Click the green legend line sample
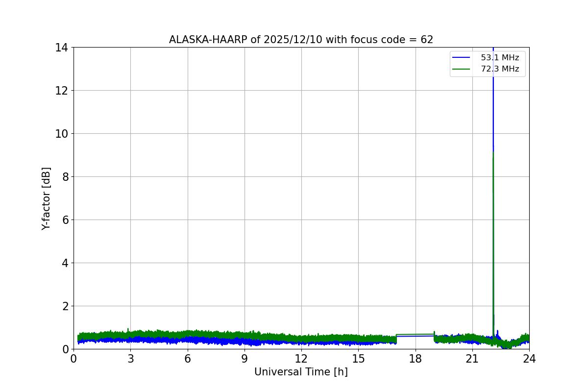Viewport: 588px width, 392px height. (x=462, y=69)
